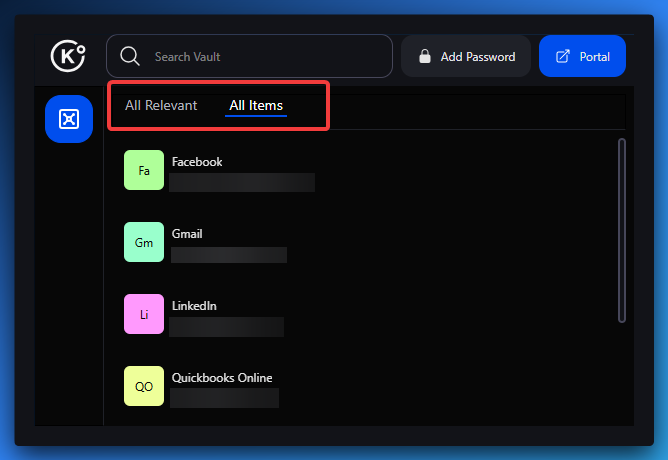Click the pink Li LinkedIn avatar
This screenshot has width=668, height=460.
143,314
